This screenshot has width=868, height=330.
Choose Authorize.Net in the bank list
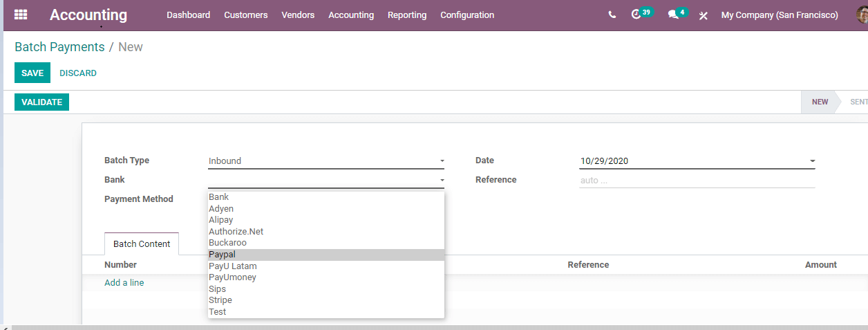click(x=325, y=232)
